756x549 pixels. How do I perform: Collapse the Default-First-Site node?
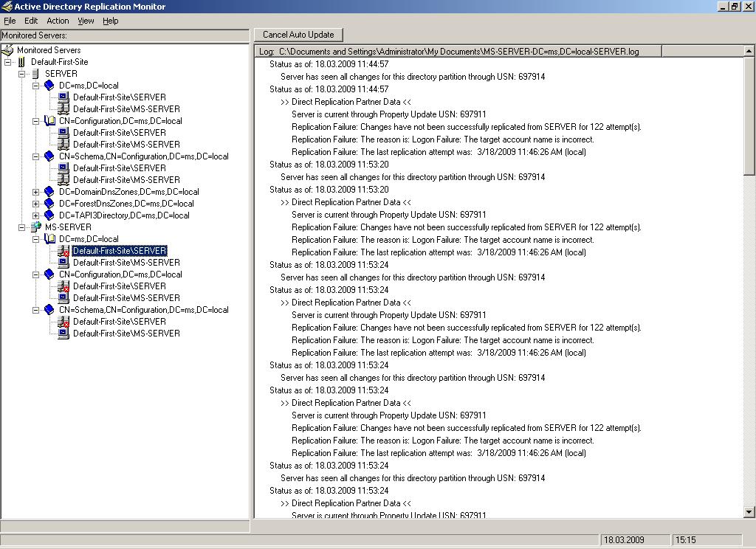coord(7,62)
